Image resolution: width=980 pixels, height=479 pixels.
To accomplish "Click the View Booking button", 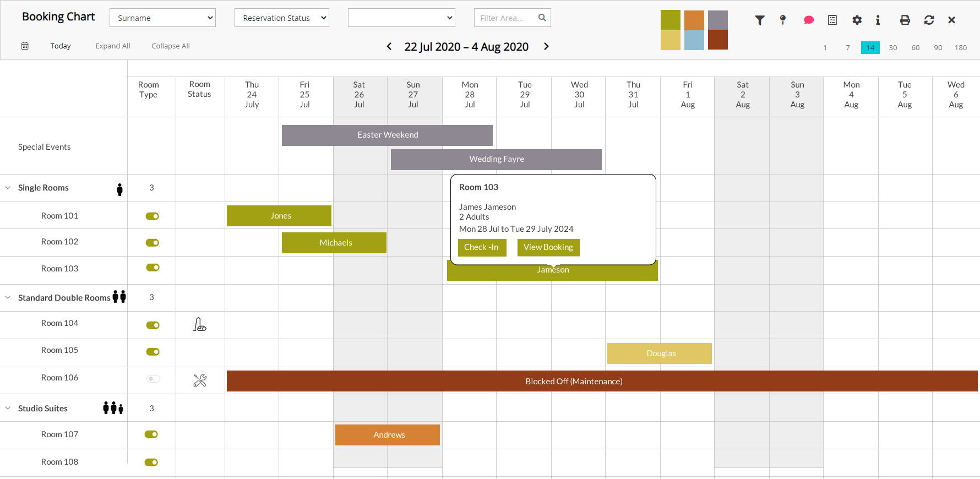I will (x=548, y=247).
